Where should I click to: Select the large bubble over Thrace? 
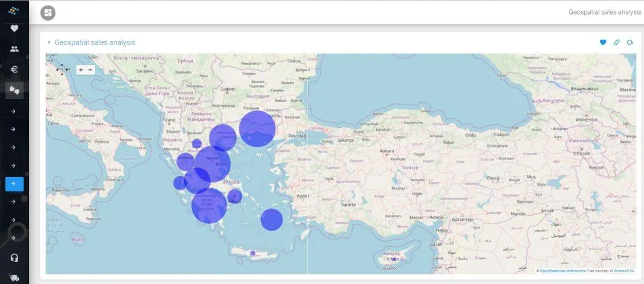[x=257, y=128]
